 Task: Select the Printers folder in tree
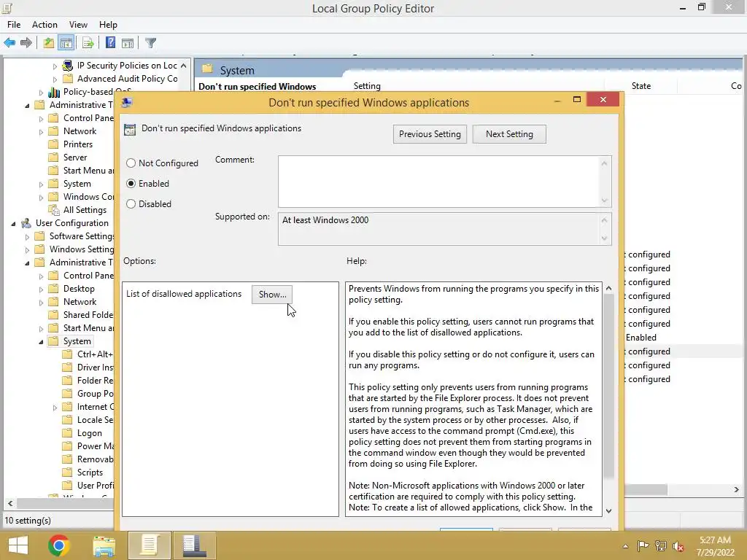click(77, 144)
